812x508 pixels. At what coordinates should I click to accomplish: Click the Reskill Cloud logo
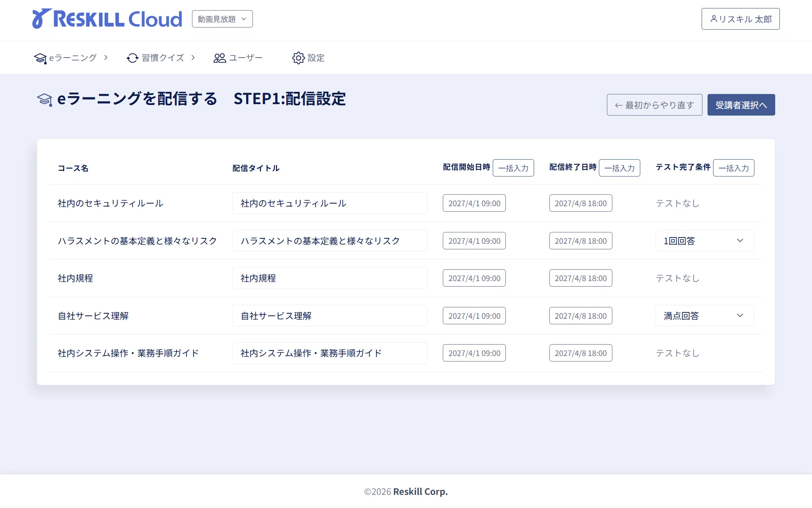(107, 19)
